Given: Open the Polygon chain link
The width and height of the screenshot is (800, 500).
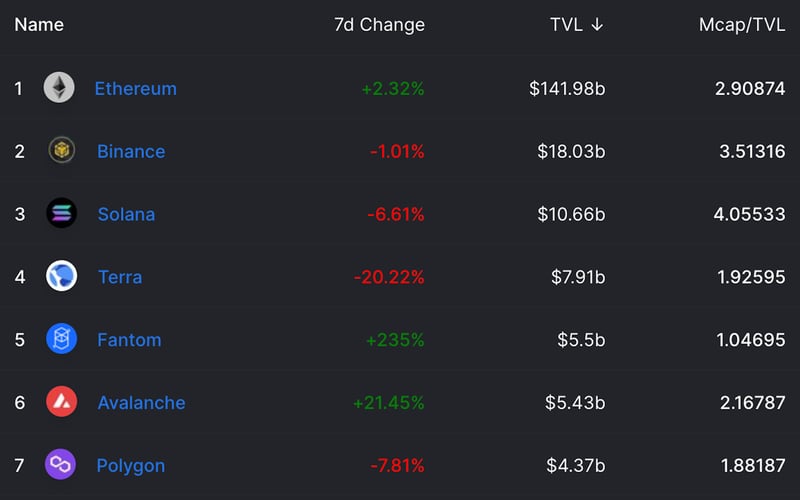Looking at the screenshot, I should pyautogui.click(x=130, y=466).
